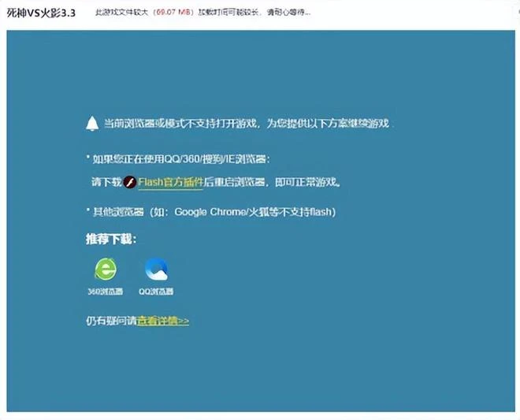Open the 360浏览器 text label

click(105, 292)
